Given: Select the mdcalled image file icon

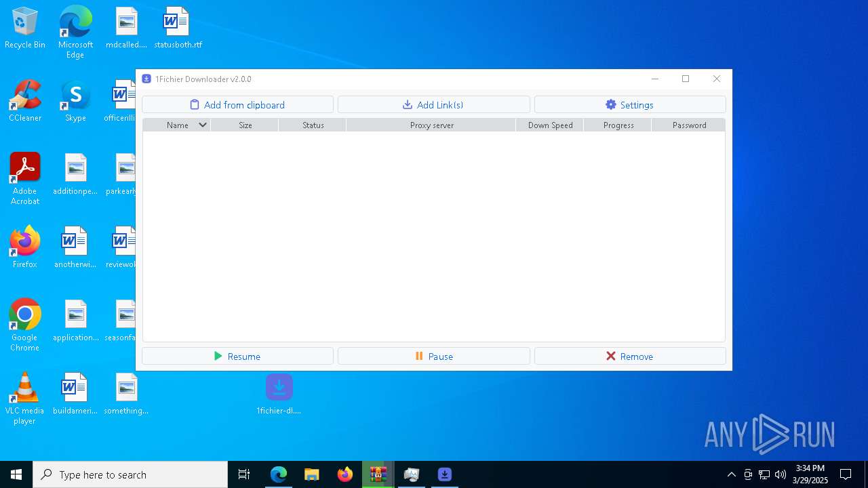Looking at the screenshot, I should (126, 28).
